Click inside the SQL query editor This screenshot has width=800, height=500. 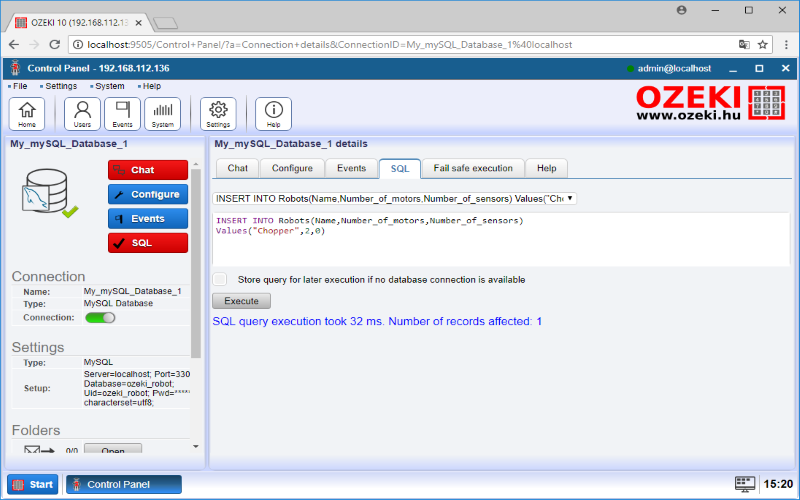click(x=501, y=239)
